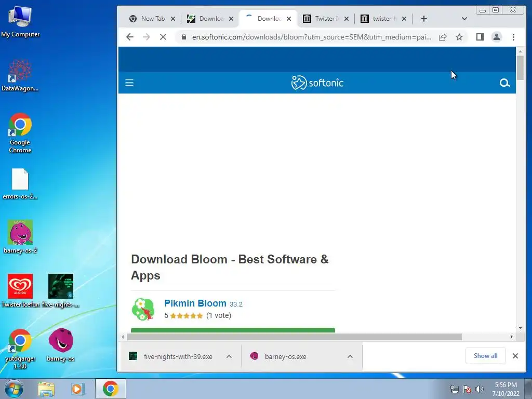Click the network tray icon
Image resolution: width=532 pixels, height=399 pixels.
[454, 389]
